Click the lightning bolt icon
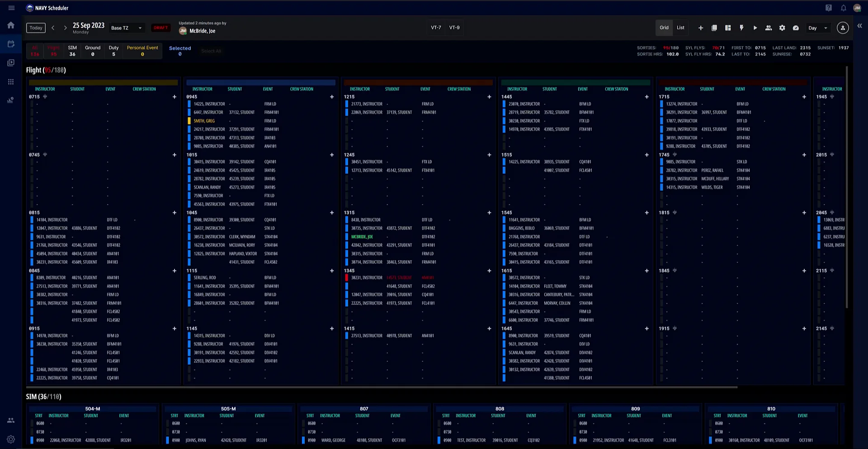868x449 pixels. point(741,28)
